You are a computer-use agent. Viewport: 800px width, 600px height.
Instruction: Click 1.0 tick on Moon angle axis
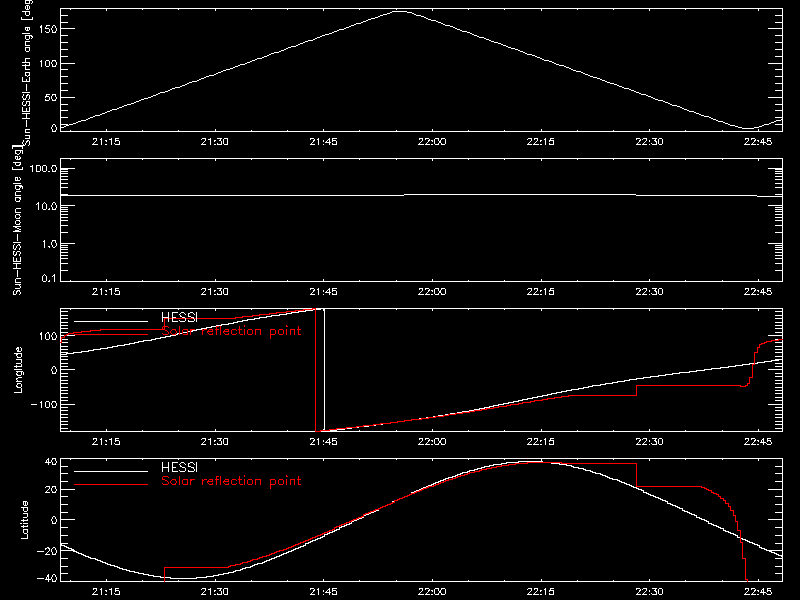pyautogui.click(x=49, y=244)
